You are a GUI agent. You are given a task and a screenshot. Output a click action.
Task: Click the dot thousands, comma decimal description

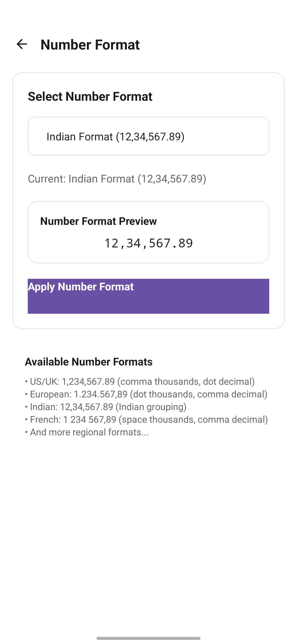tap(199, 394)
